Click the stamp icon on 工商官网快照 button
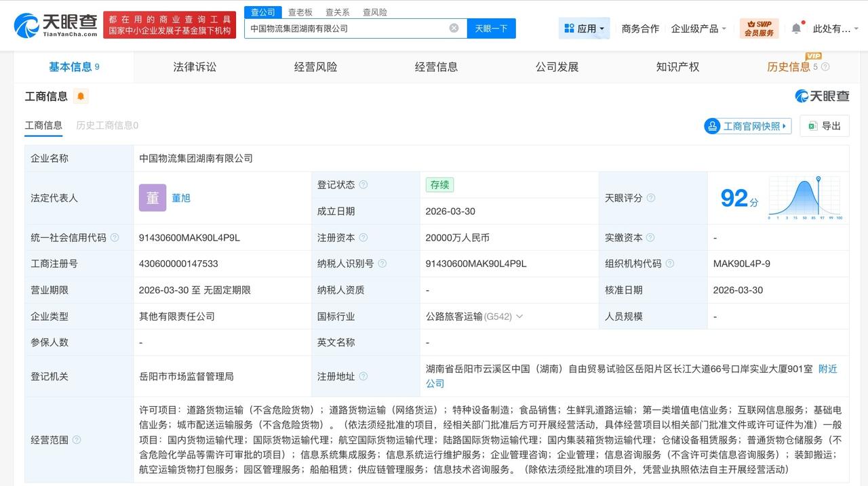The height and width of the screenshot is (486, 868). click(x=711, y=126)
